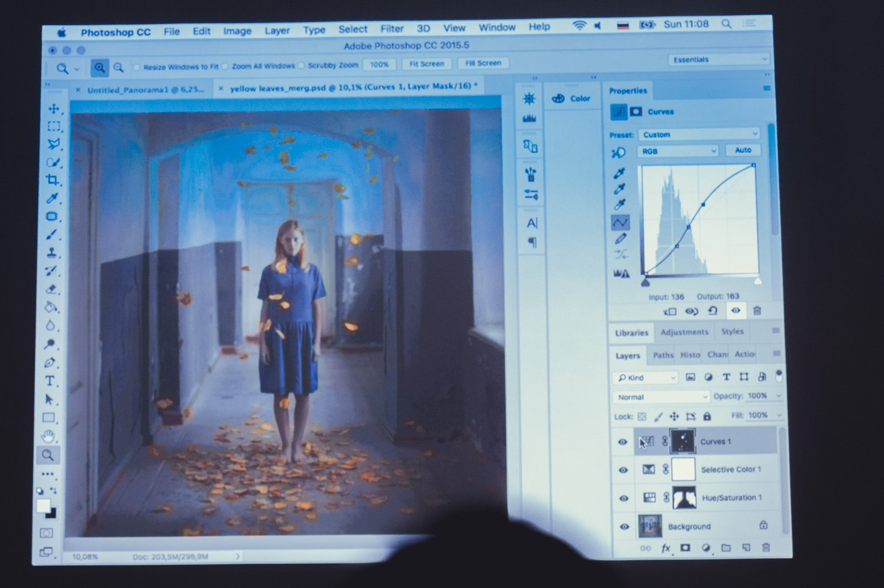Hide the Selective Color 1 layer
Image resolution: width=884 pixels, height=588 pixels.
[x=623, y=470]
